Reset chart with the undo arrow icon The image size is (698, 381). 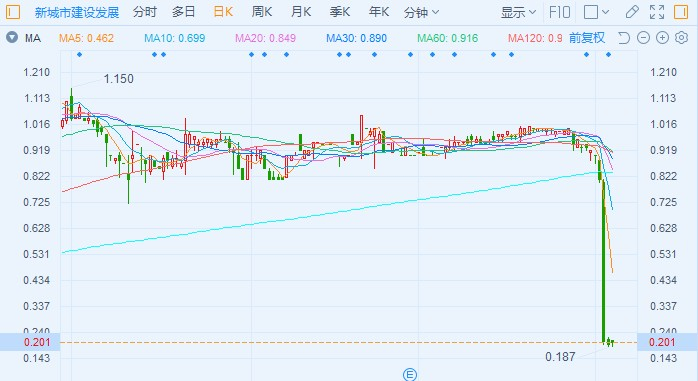point(624,38)
